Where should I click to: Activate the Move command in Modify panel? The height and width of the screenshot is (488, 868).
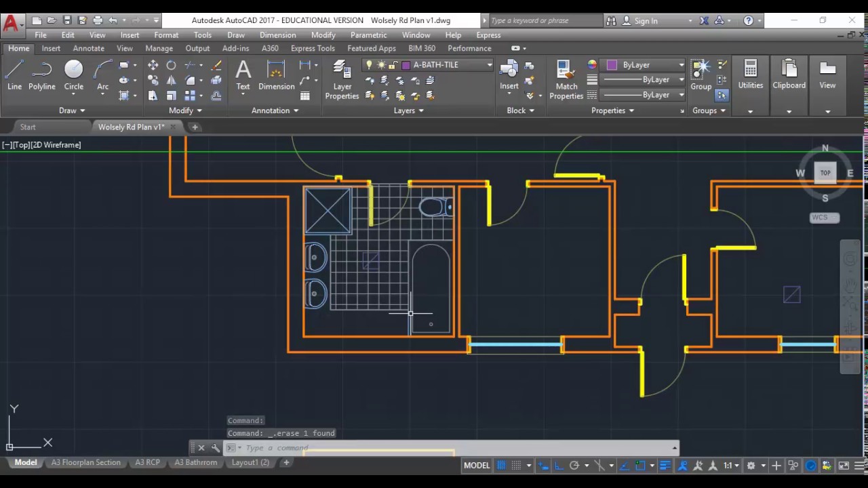click(153, 65)
